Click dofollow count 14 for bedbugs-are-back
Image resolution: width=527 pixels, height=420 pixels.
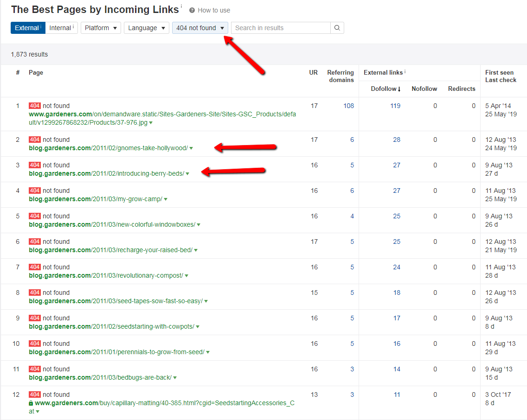(397, 369)
